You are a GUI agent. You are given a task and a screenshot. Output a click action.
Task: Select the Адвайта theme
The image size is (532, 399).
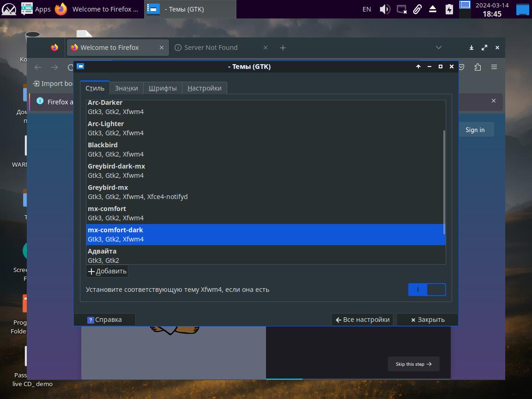(266, 255)
